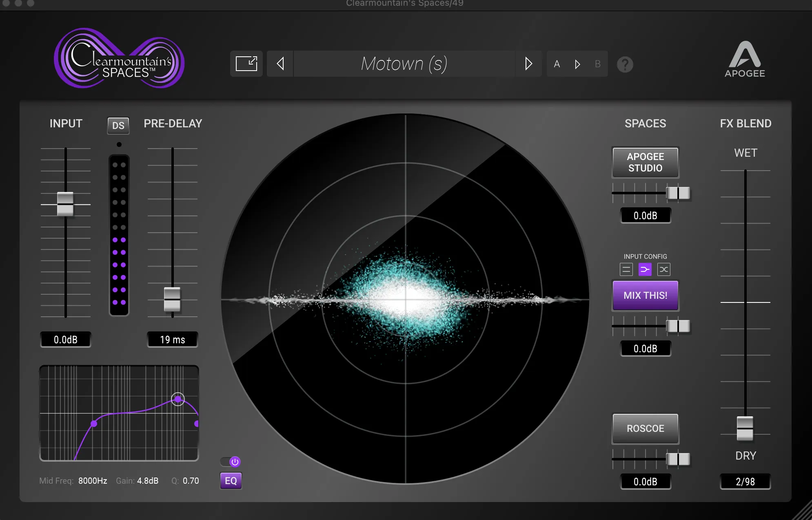The height and width of the screenshot is (520, 812).
Task: Edit the 19 ms pre-delay value field
Action: (173, 340)
